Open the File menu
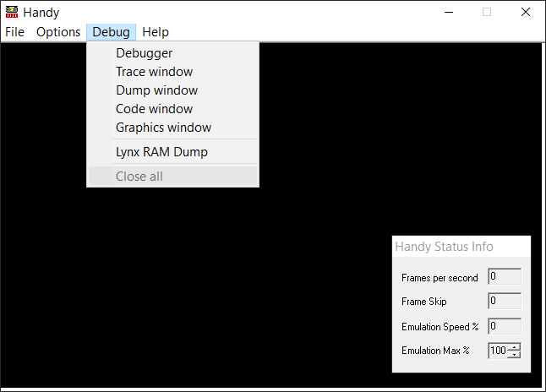 [x=14, y=32]
